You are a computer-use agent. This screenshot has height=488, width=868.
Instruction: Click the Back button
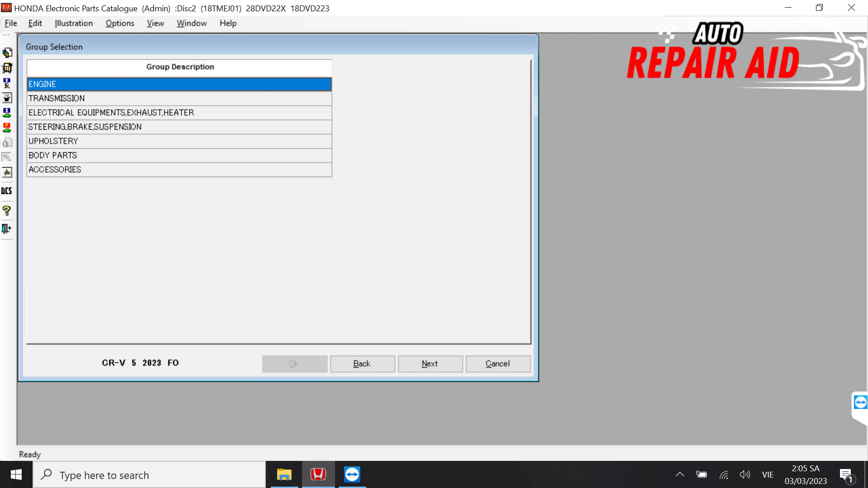(363, 364)
